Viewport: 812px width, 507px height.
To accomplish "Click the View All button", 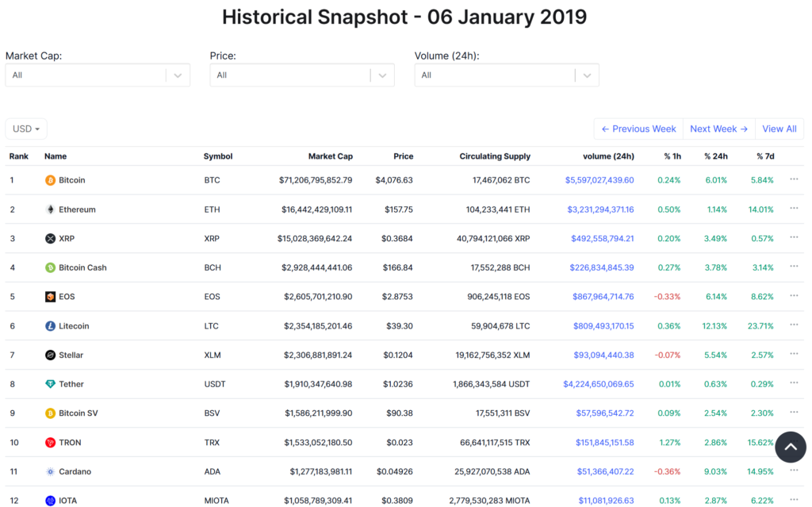I will [x=779, y=129].
